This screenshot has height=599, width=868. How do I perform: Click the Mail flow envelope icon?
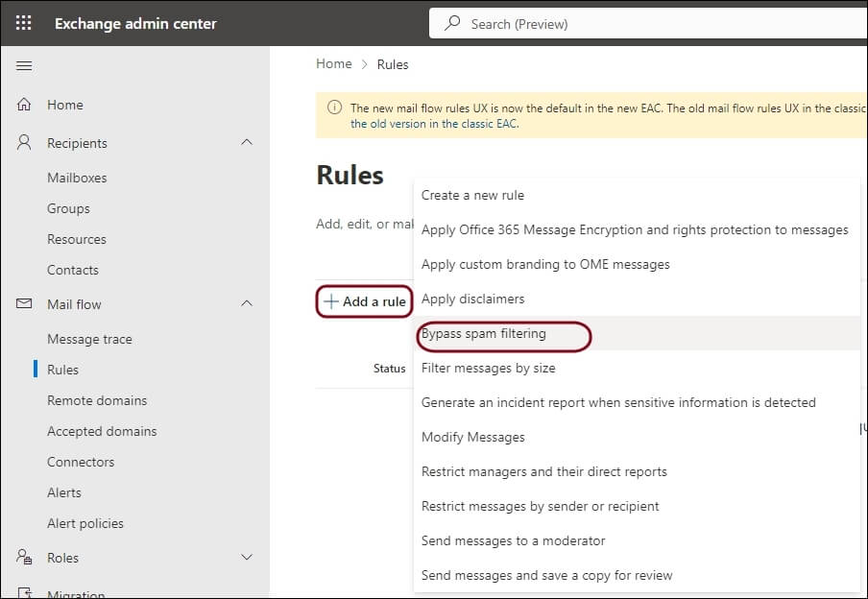point(24,303)
